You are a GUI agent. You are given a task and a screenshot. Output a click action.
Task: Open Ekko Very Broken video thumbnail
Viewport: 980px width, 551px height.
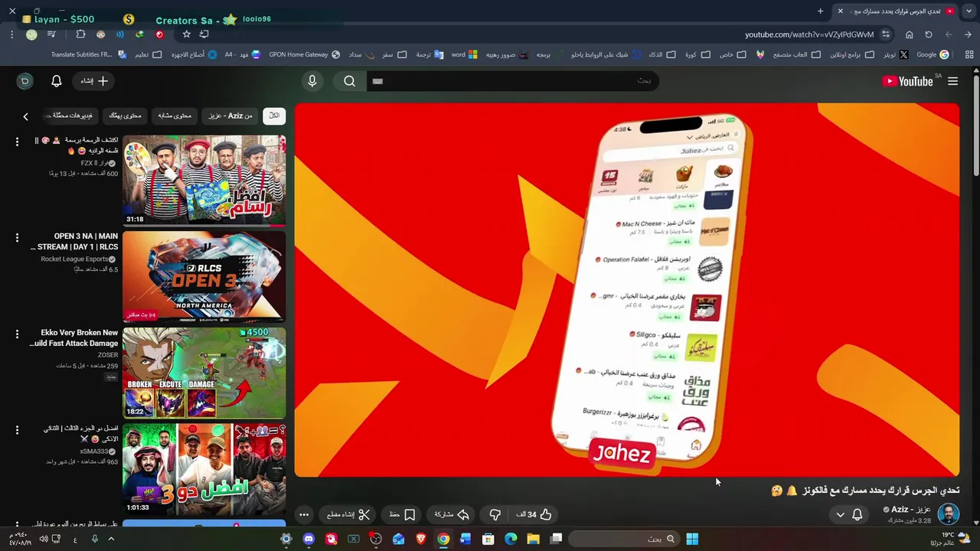204,373
